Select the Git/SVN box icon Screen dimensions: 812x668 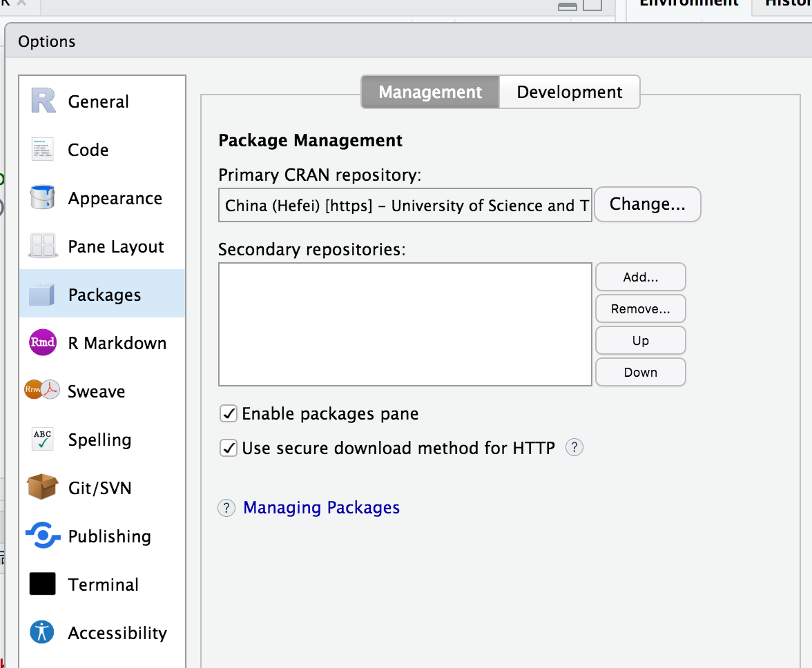click(x=43, y=487)
